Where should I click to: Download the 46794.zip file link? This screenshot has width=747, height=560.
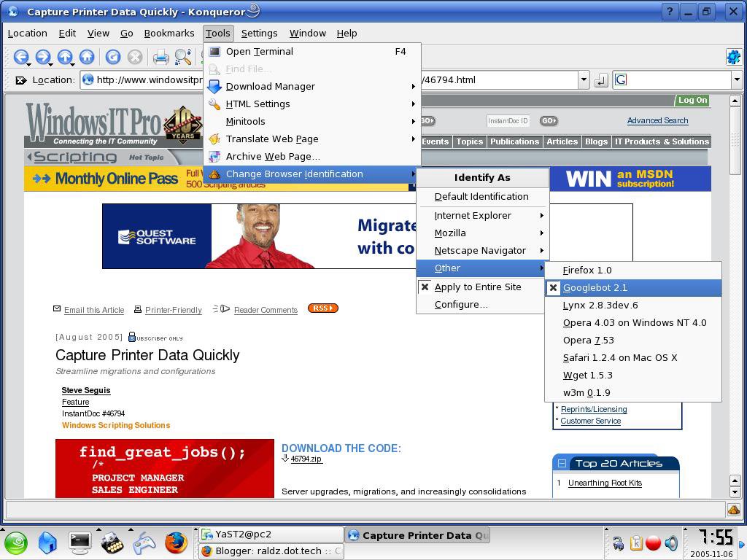306,459
